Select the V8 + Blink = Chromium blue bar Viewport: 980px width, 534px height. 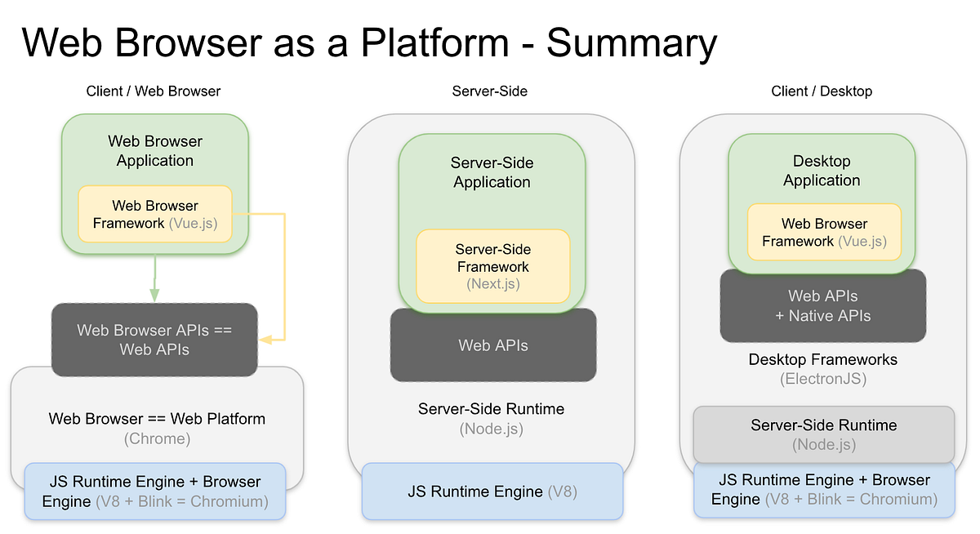(x=154, y=491)
